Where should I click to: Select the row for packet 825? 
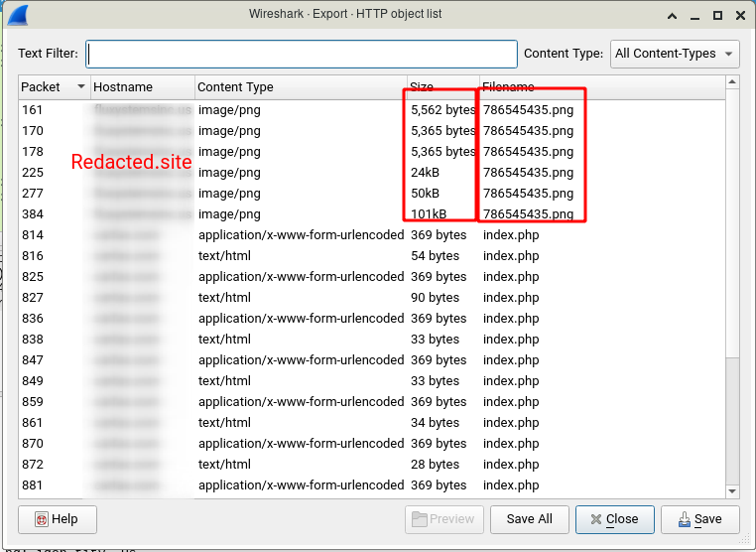point(372,276)
